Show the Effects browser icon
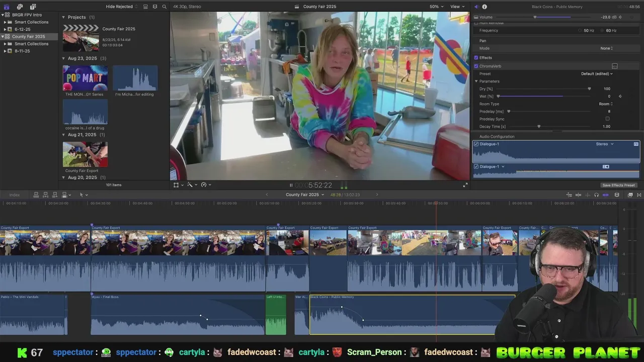 630,195
